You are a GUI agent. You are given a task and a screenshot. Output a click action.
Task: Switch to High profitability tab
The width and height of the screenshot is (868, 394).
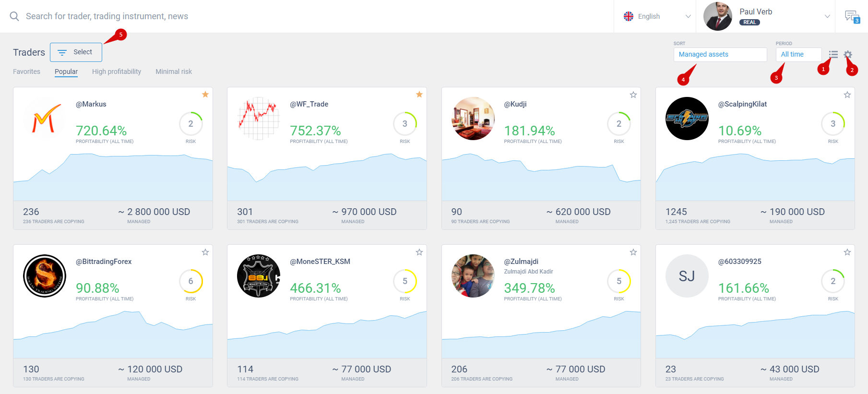(117, 72)
